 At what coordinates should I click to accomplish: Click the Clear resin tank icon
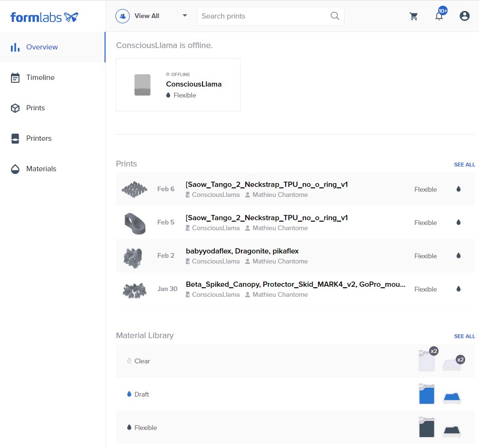pyautogui.click(x=452, y=365)
